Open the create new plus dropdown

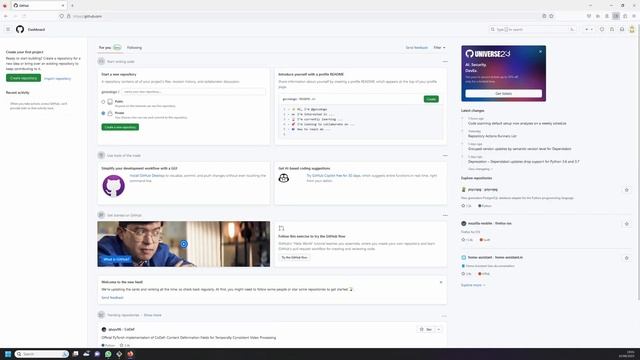pos(589,29)
